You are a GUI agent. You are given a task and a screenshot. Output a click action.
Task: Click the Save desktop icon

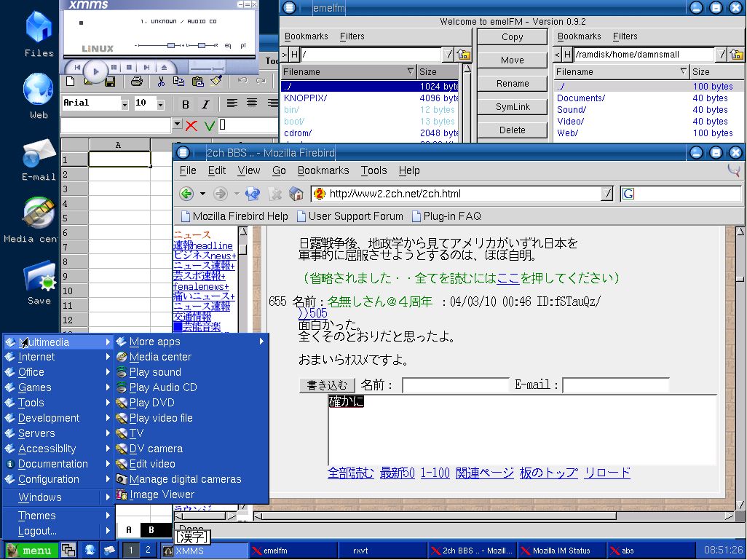point(39,283)
